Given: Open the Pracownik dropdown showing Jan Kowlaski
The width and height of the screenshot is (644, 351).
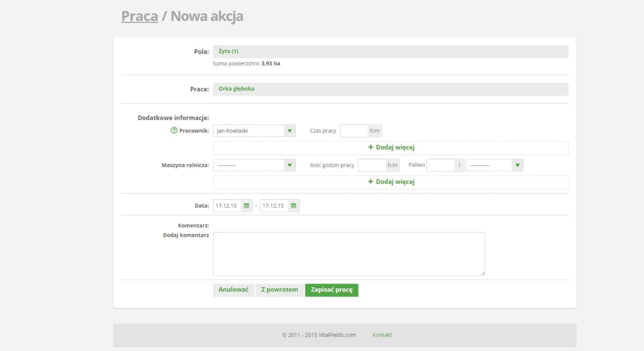Looking at the screenshot, I should (254, 130).
